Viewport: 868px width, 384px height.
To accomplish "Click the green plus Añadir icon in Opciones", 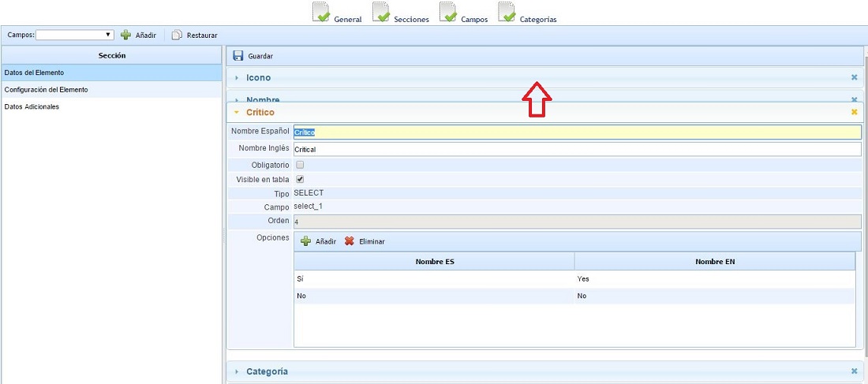I will click(305, 241).
